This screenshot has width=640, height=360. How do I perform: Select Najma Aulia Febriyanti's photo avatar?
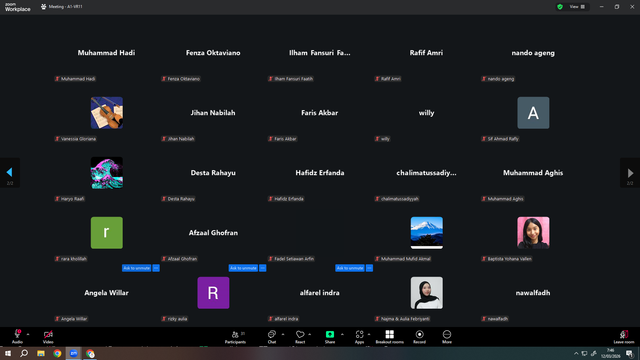pos(427,293)
